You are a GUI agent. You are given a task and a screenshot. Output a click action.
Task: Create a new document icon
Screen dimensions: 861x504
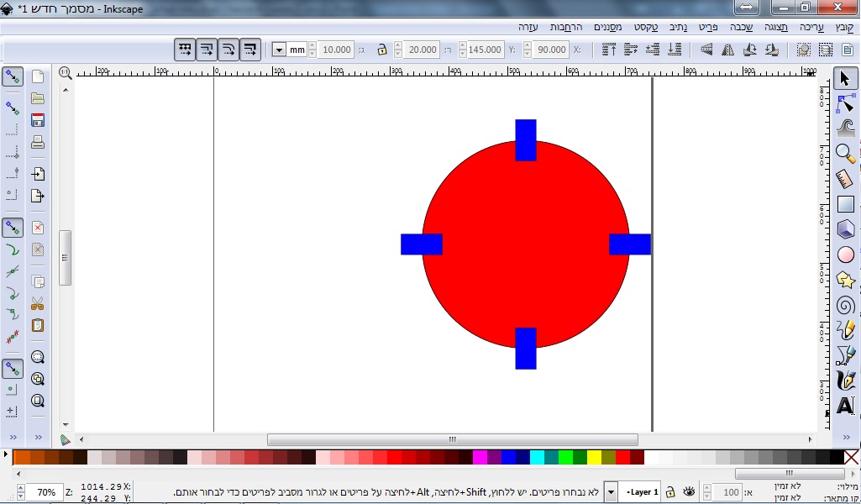(x=37, y=76)
